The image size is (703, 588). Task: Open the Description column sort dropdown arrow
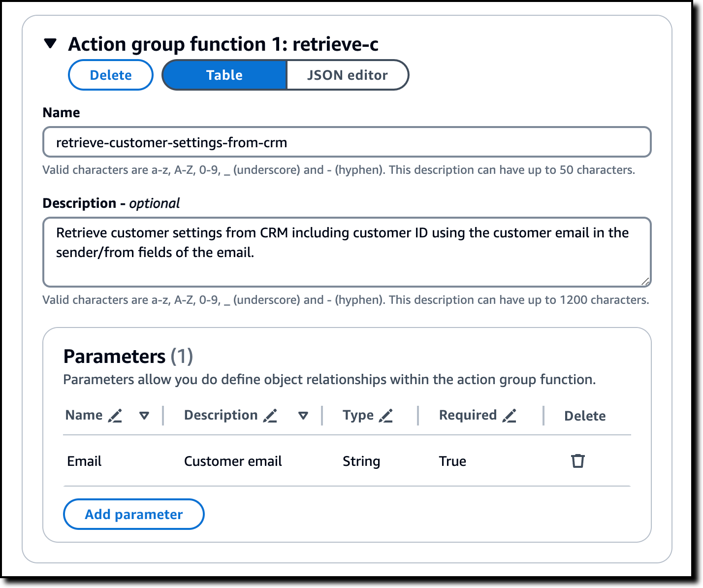tap(303, 416)
